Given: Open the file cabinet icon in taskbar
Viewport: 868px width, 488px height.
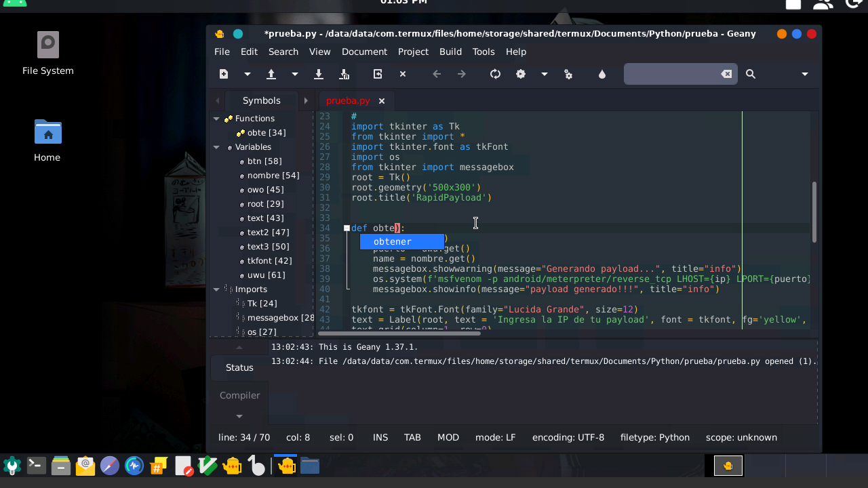Looking at the screenshot, I should tap(61, 466).
